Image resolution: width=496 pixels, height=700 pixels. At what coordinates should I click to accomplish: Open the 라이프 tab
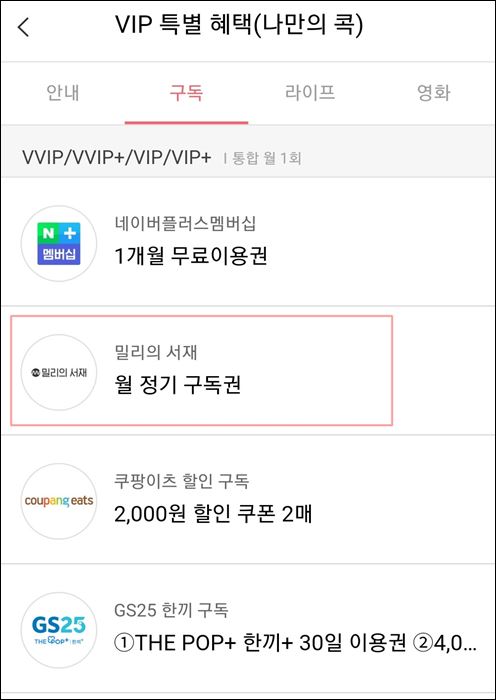pos(310,93)
